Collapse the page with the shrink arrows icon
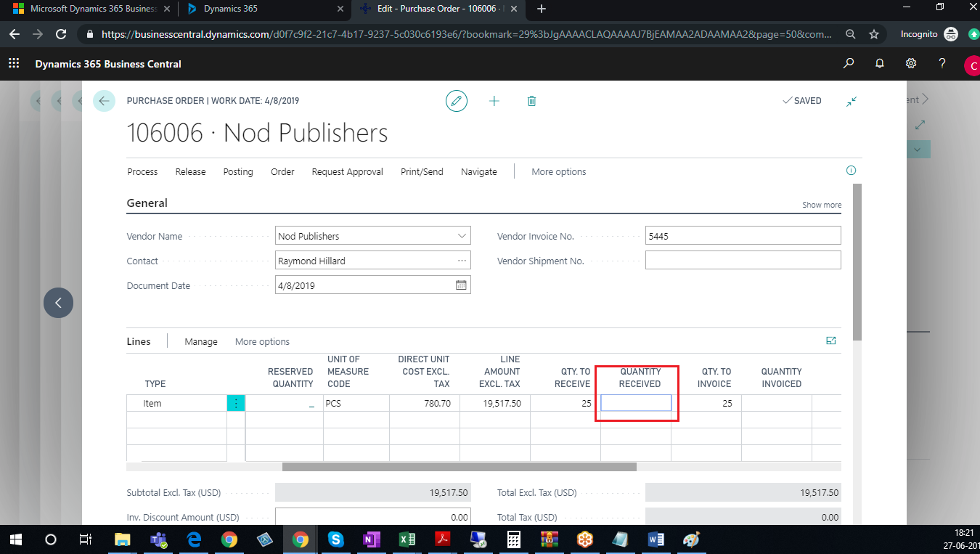This screenshot has width=980, height=554. tap(852, 102)
